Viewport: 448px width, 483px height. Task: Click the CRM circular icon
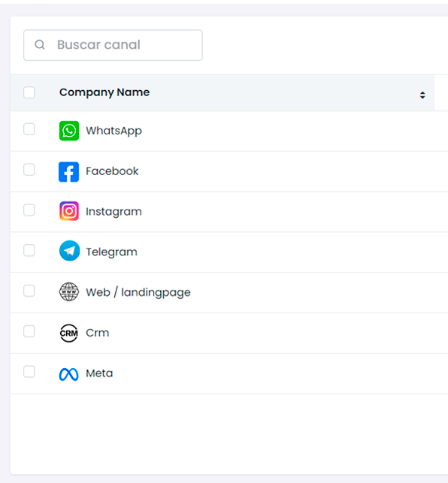click(68, 333)
